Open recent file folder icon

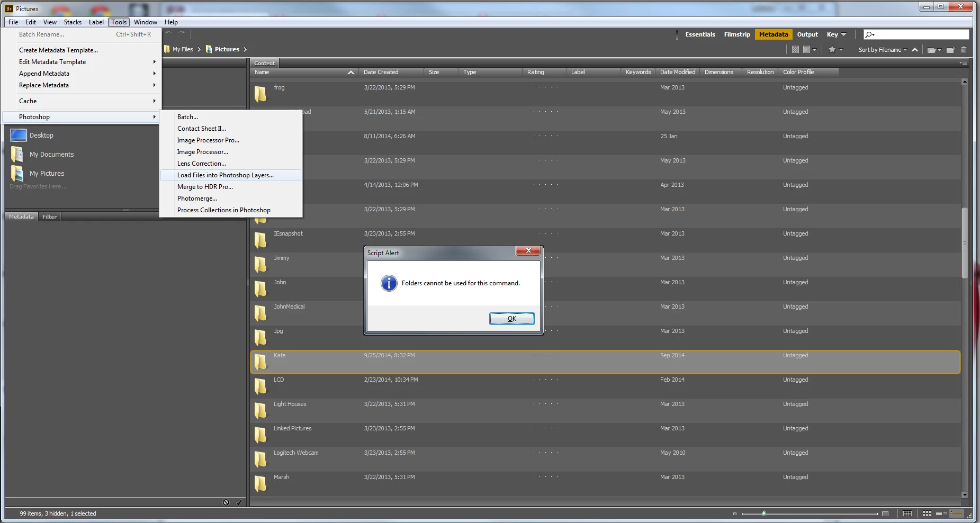(x=934, y=50)
